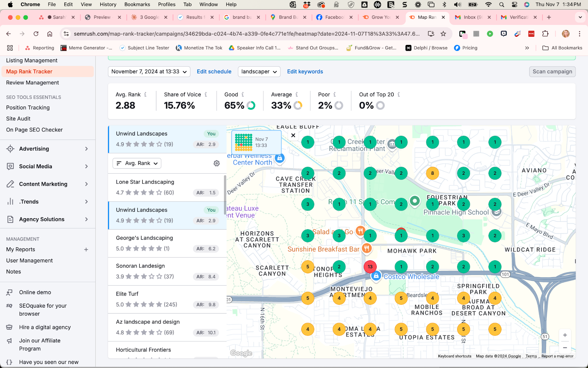Open Map Rank Tracker in sidebar
This screenshot has height=368, width=588.
click(x=48, y=72)
